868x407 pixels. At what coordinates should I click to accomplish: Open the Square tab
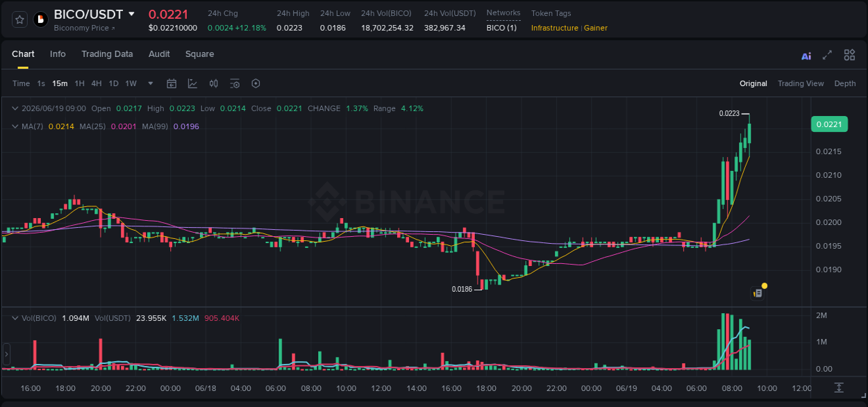pyautogui.click(x=199, y=54)
